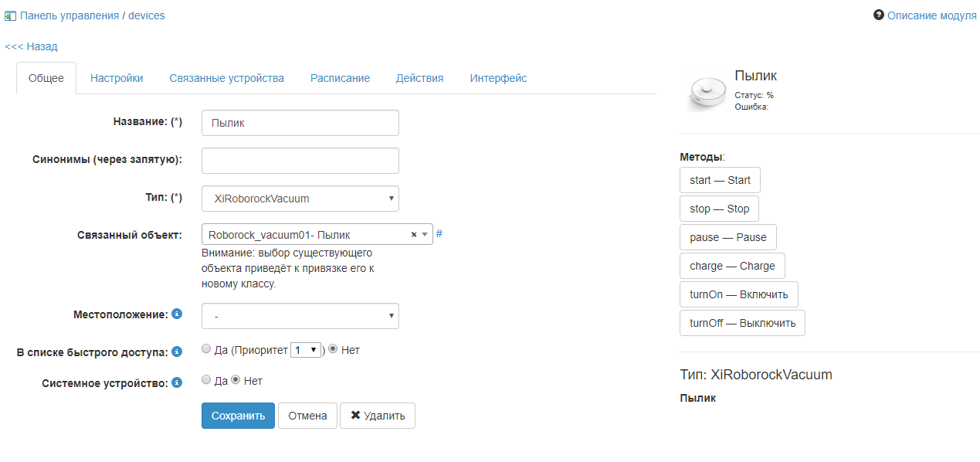
Task: Open the Связанные устройства tab
Action: [227, 78]
